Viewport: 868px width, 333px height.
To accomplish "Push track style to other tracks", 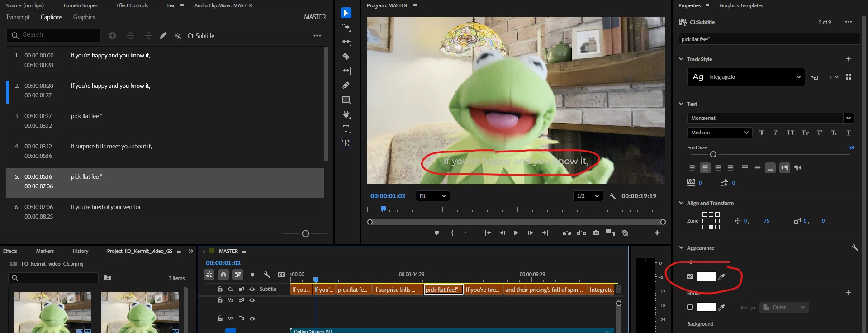I will (x=814, y=77).
